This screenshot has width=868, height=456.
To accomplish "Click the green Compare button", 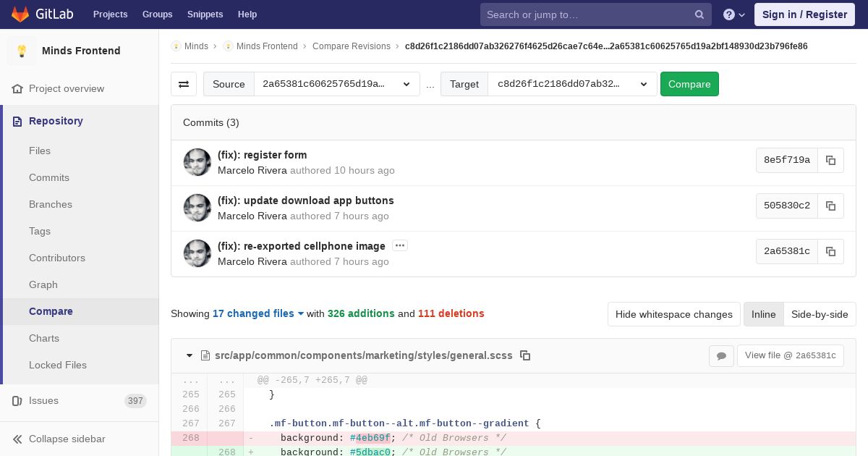I will coord(689,84).
